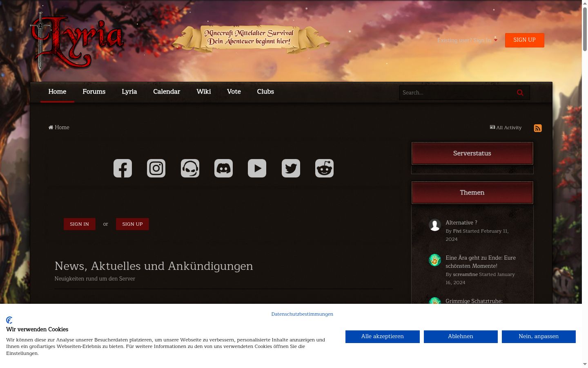The width and height of the screenshot is (588, 368).
Task: Open the Datenschutzbestimmungen link
Action: tap(302, 314)
